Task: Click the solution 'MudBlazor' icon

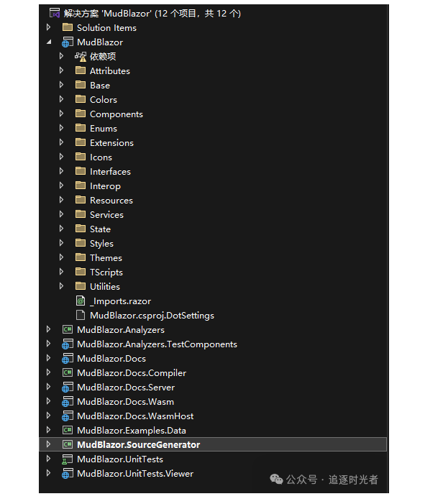Action: (x=55, y=13)
